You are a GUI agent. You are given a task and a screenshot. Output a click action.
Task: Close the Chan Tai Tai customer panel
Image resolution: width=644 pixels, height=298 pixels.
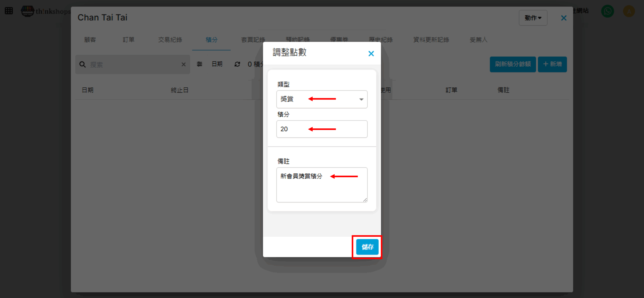coord(564,18)
